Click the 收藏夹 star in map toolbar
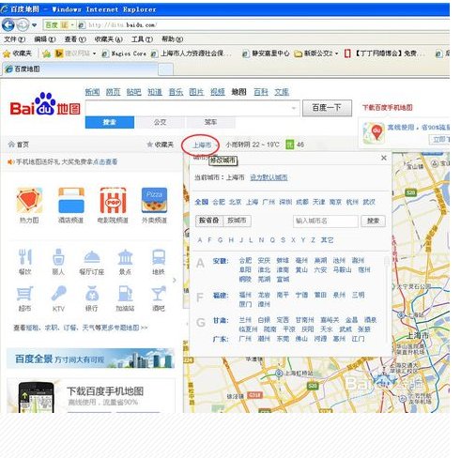The image size is (476, 458). point(150,145)
